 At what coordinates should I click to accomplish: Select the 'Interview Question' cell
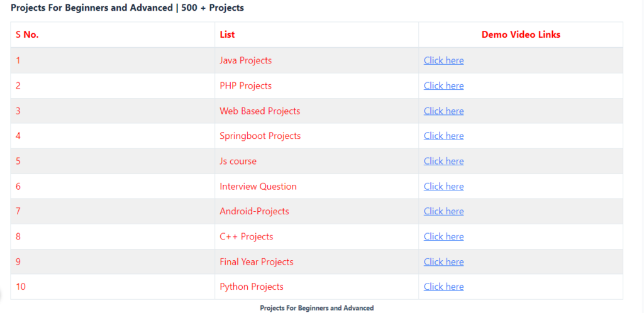(x=317, y=186)
